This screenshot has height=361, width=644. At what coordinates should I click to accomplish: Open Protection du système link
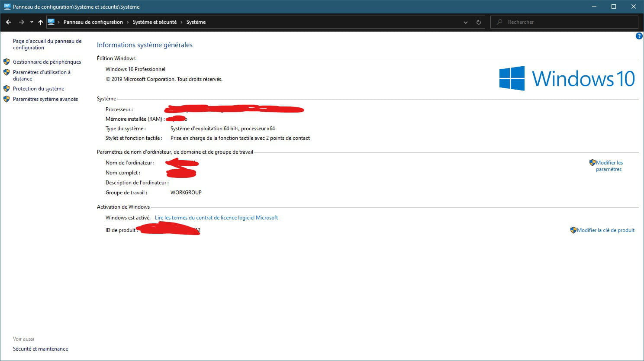(x=39, y=89)
